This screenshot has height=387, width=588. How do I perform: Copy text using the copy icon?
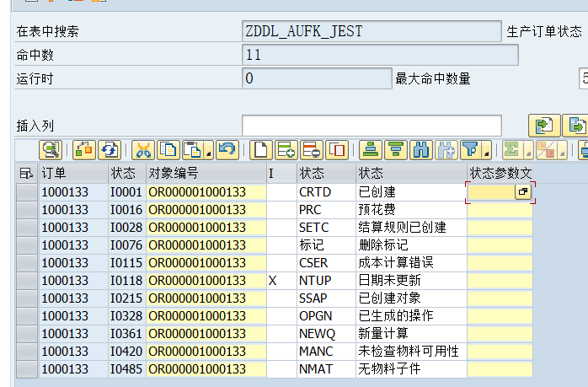[x=168, y=151]
